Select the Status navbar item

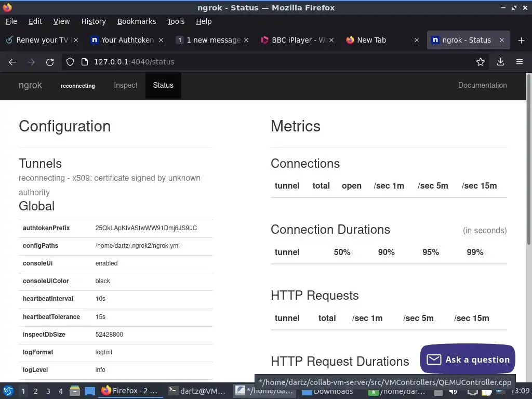(163, 86)
